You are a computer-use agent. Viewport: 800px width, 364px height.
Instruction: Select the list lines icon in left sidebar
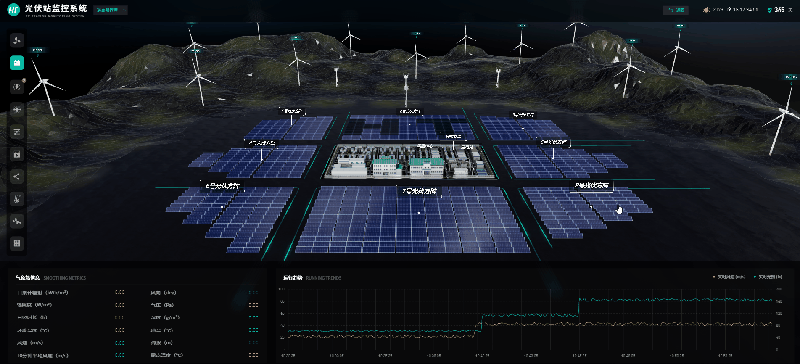click(17, 132)
